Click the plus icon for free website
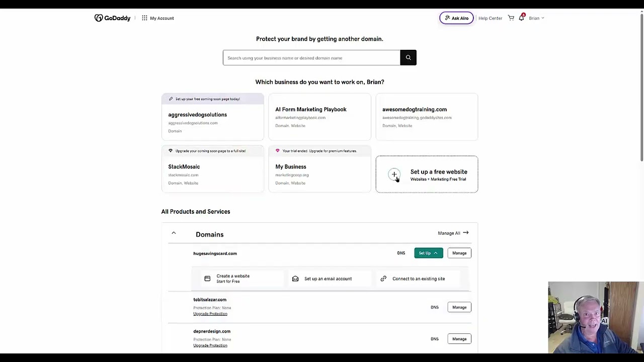This screenshot has height=362, width=644. coord(394,174)
